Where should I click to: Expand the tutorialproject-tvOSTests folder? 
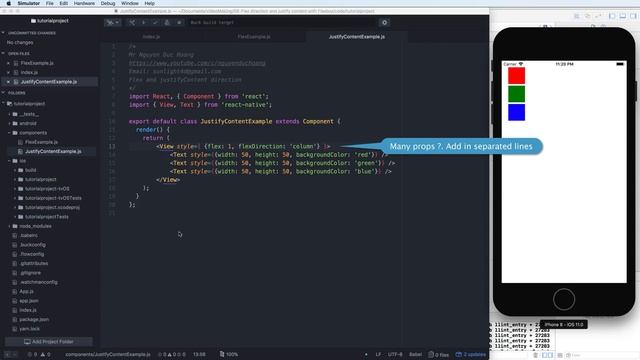click(15, 198)
